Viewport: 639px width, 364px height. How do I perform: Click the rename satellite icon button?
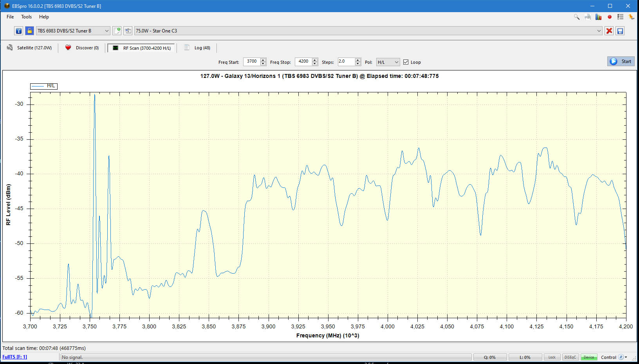(x=128, y=31)
